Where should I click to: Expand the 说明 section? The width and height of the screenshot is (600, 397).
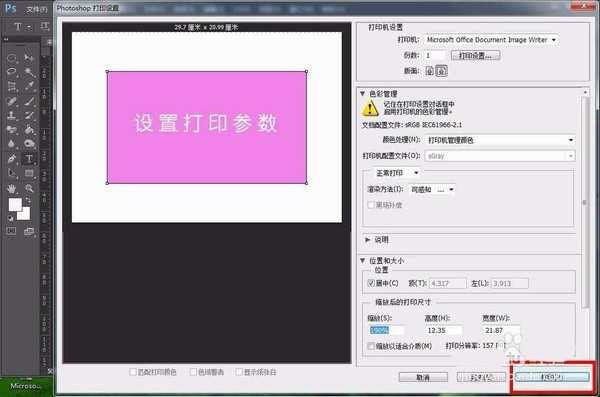tap(367, 240)
